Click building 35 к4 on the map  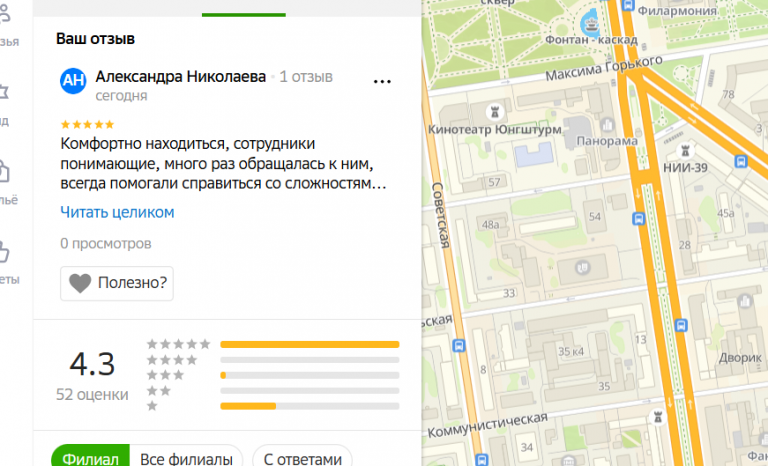(571, 351)
